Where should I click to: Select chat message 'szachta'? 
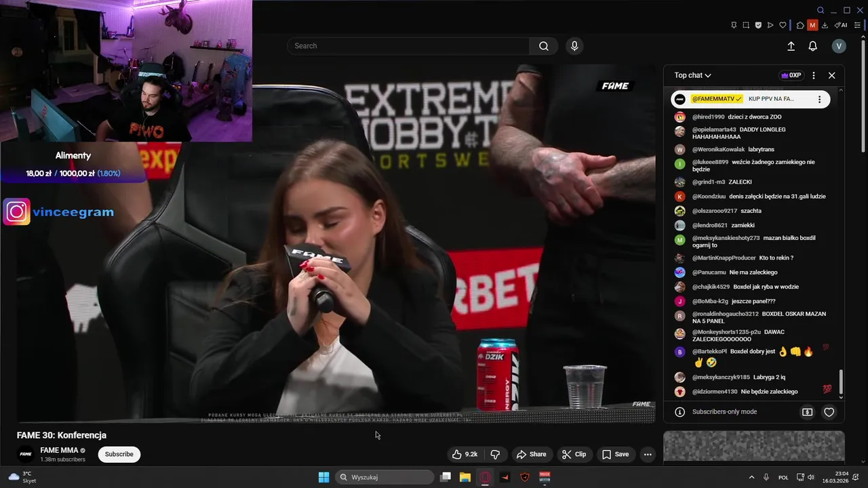click(751, 211)
